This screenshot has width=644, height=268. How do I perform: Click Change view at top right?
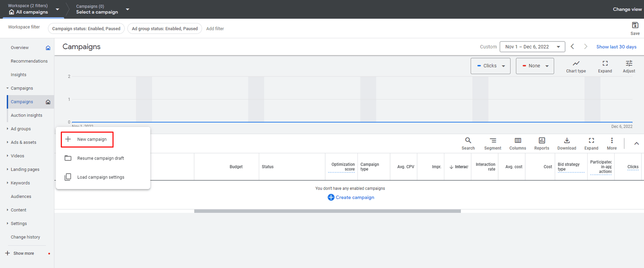[627, 9]
